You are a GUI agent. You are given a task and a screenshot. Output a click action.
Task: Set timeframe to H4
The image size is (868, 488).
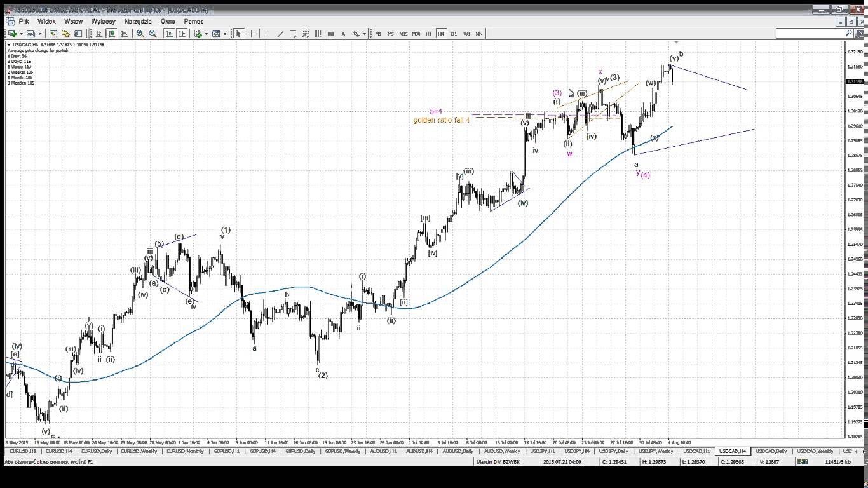(441, 34)
